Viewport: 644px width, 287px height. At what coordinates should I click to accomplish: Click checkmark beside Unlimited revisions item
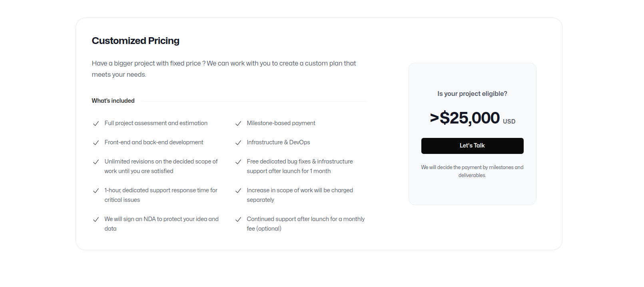[96, 162]
